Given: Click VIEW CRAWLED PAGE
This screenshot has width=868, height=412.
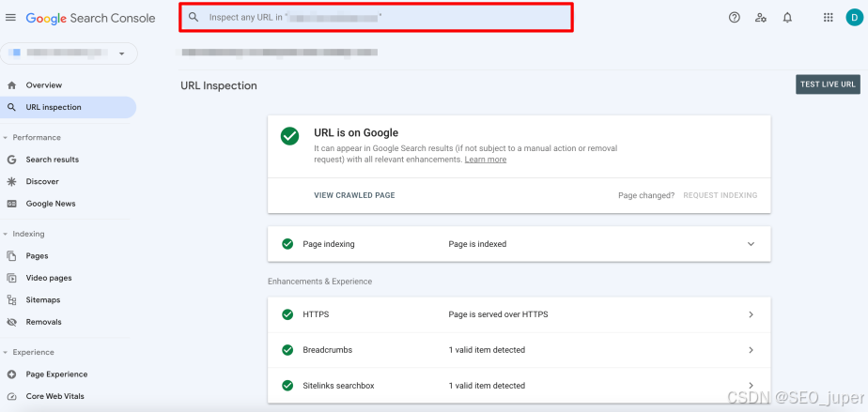Looking at the screenshot, I should click(x=354, y=195).
